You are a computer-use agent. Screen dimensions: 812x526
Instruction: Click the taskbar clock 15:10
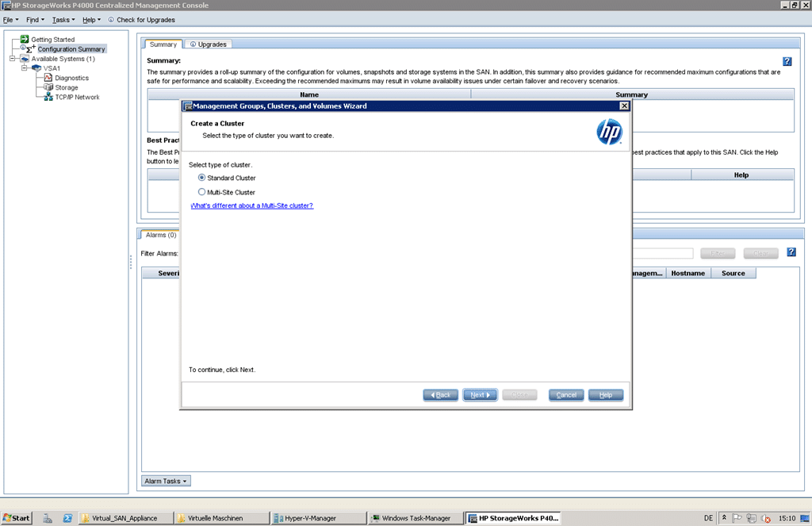[x=787, y=518]
